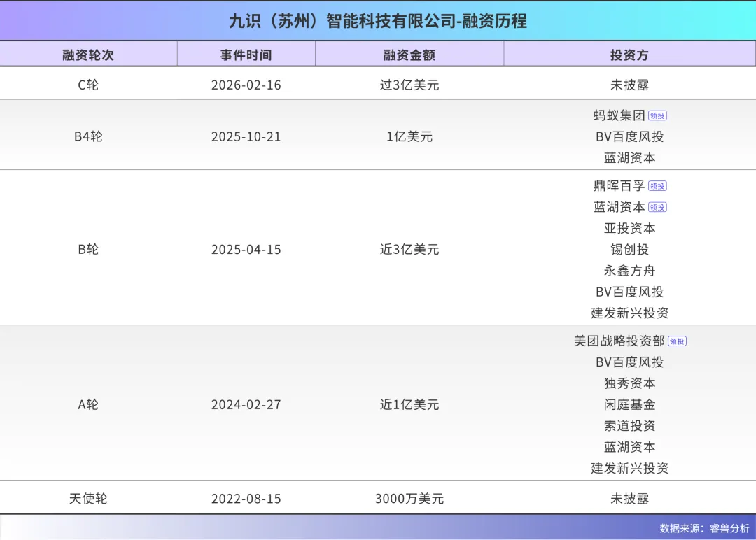Click investor 亚投资本
This screenshot has height=540, width=756.
(630, 228)
